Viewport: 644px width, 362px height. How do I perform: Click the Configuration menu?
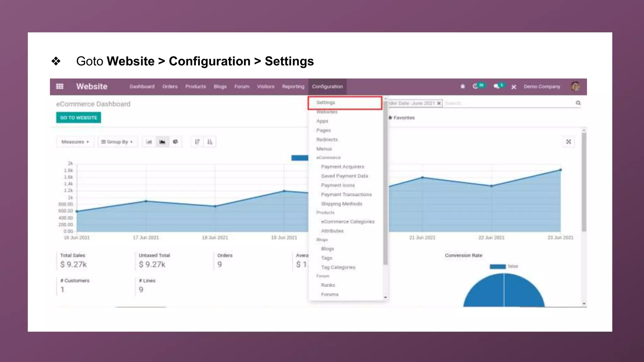(x=327, y=86)
